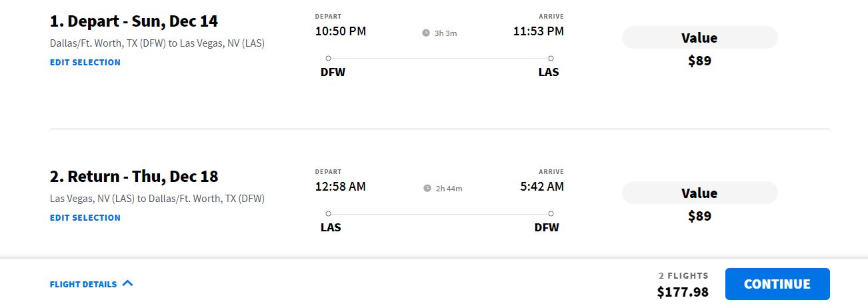
Task: Click the chevron arrow next to Flight Details
Action: (x=128, y=283)
